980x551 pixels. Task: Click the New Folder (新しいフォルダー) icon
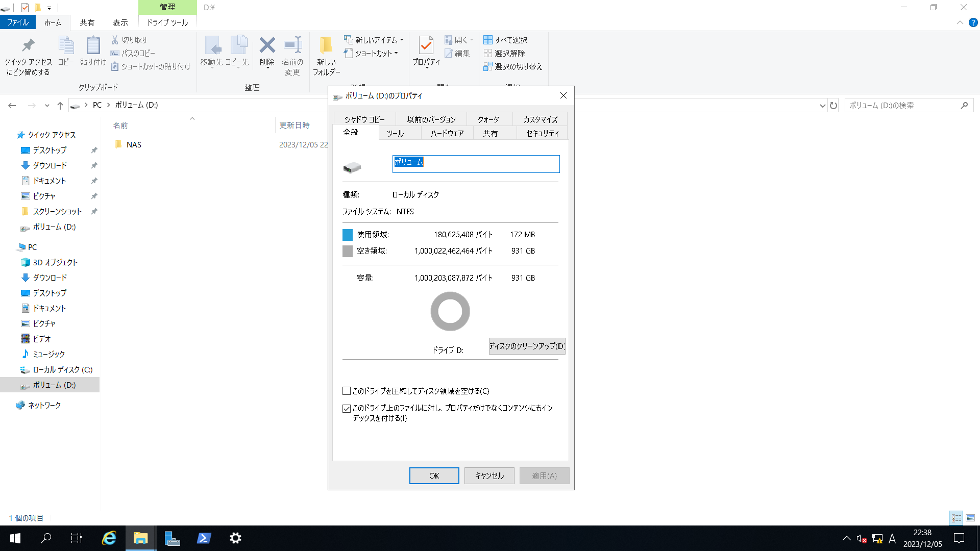[326, 46]
